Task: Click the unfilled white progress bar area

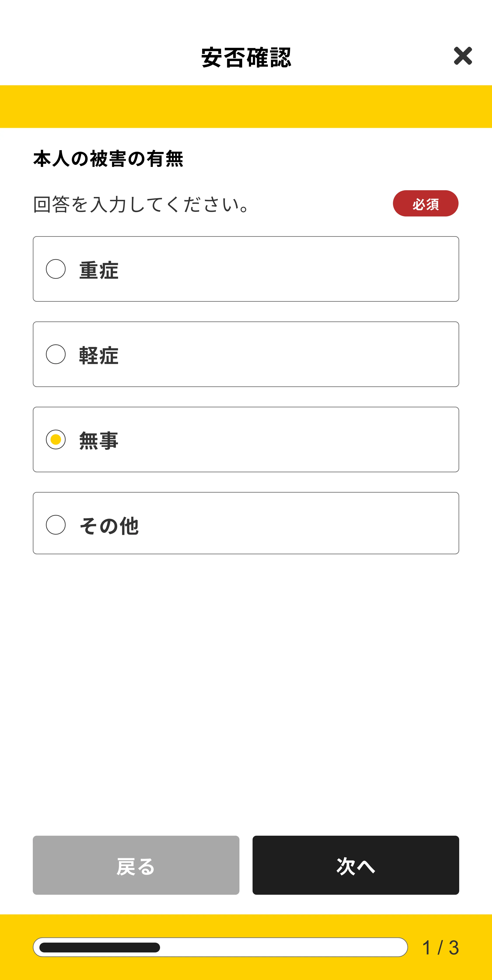Action: pyautogui.click(x=283, y=947)
